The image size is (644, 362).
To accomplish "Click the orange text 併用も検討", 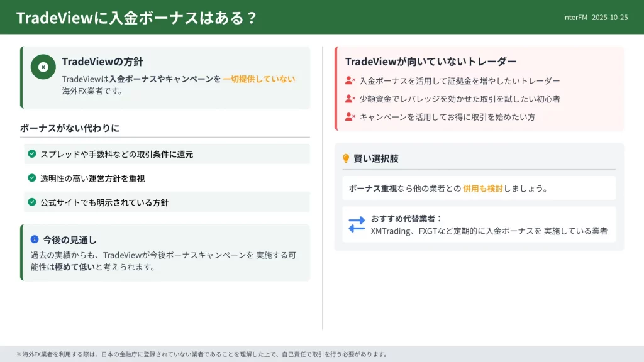I will [x=482, y=188].
